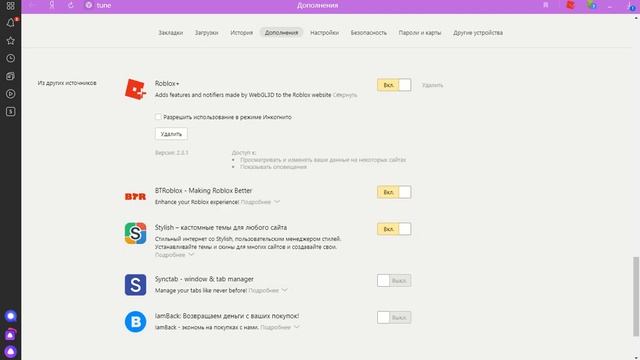
Task: Open the Пароли и карты tab
Action: coord(420,33)
